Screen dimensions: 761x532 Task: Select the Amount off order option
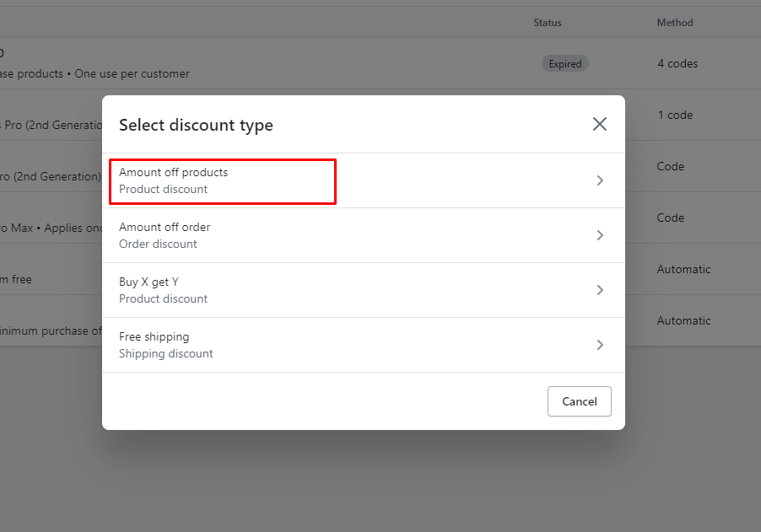165,235
